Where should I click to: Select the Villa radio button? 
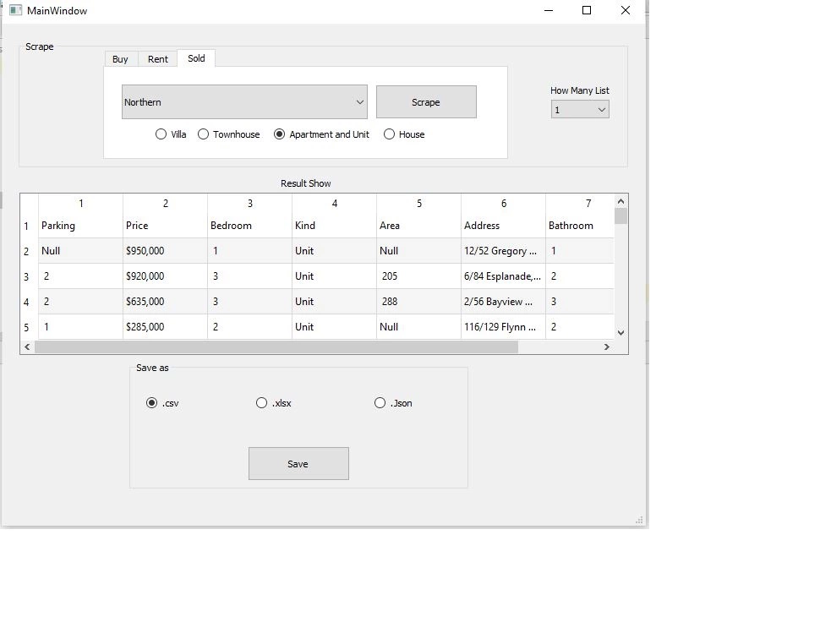(x=161, y=134)
